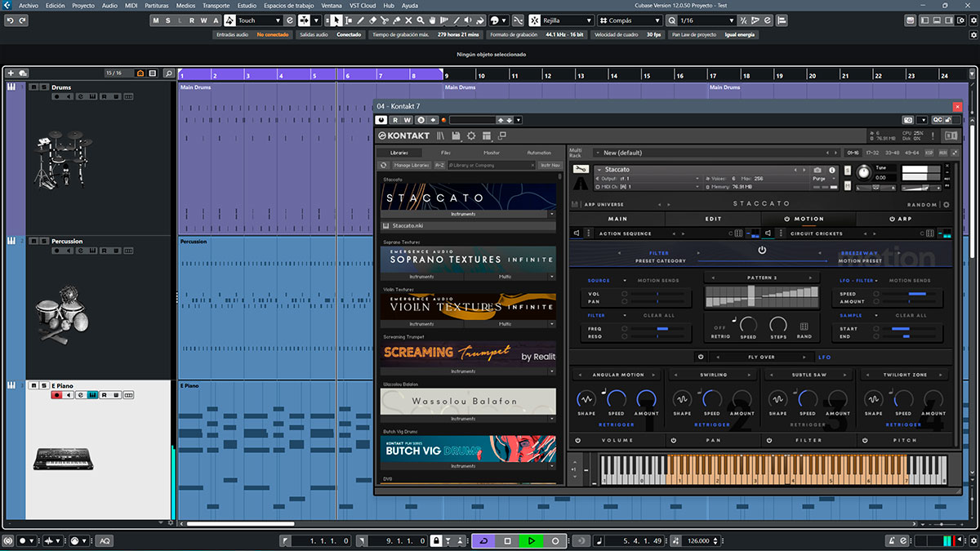This screenshot has height=551, width=980.
Task: Click the AQ button in transport bar
Action: tap(104, 541)
